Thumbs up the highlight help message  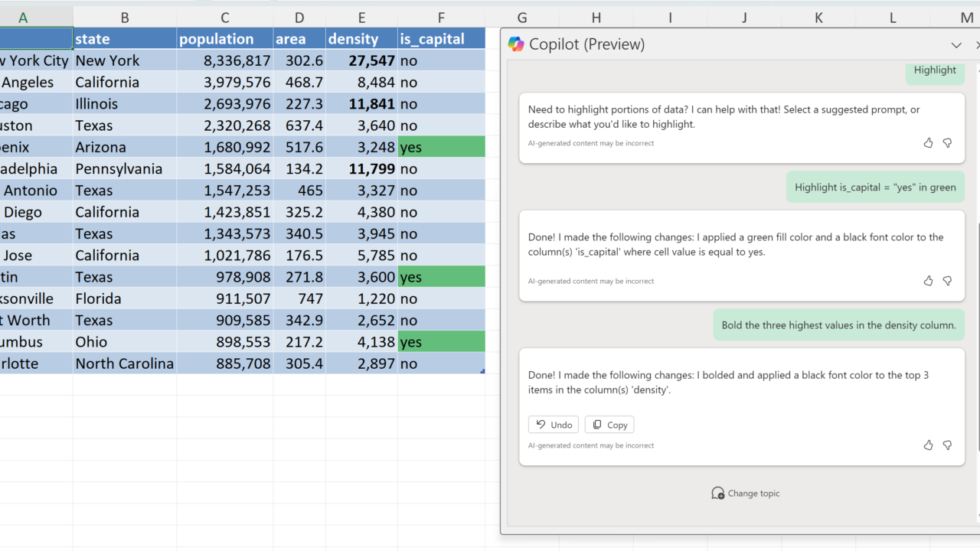pyautogui.click(x=929, y=143)
